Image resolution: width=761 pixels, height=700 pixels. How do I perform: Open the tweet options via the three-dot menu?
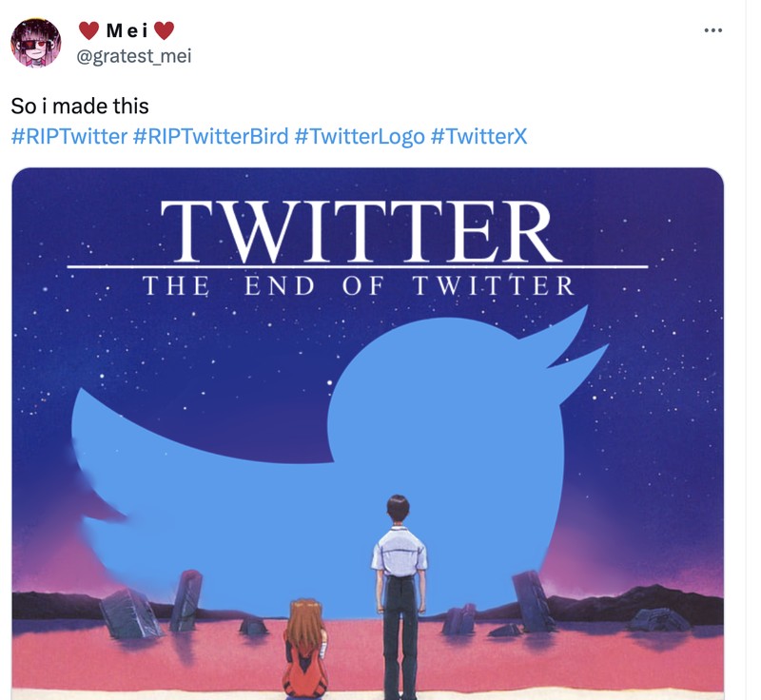pyautogui.click(x=713, y=29)
